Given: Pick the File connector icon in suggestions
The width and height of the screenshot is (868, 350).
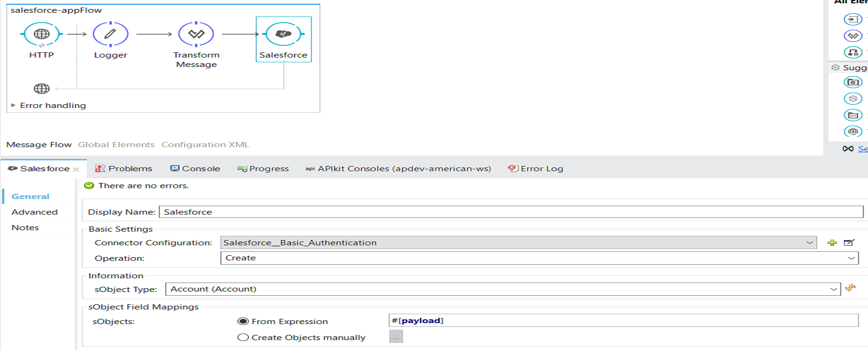Looking at the screenshot, I should click(853, 82).
